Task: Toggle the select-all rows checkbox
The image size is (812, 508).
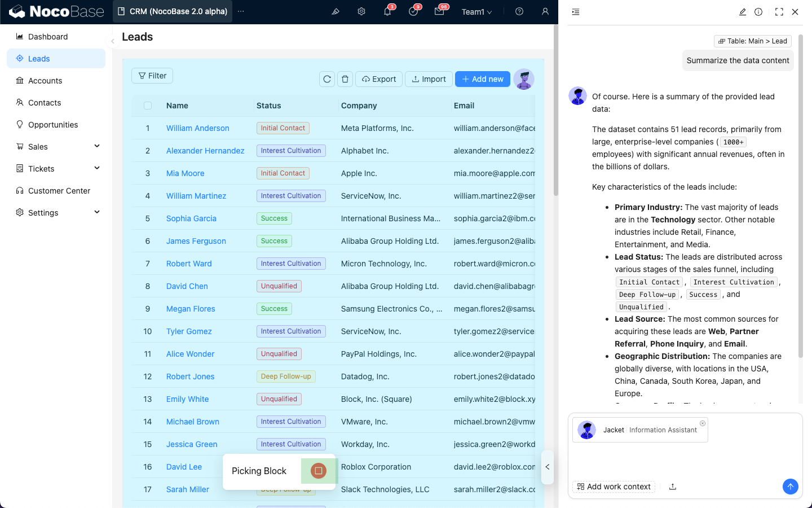Action: click(x=148, y=106)
